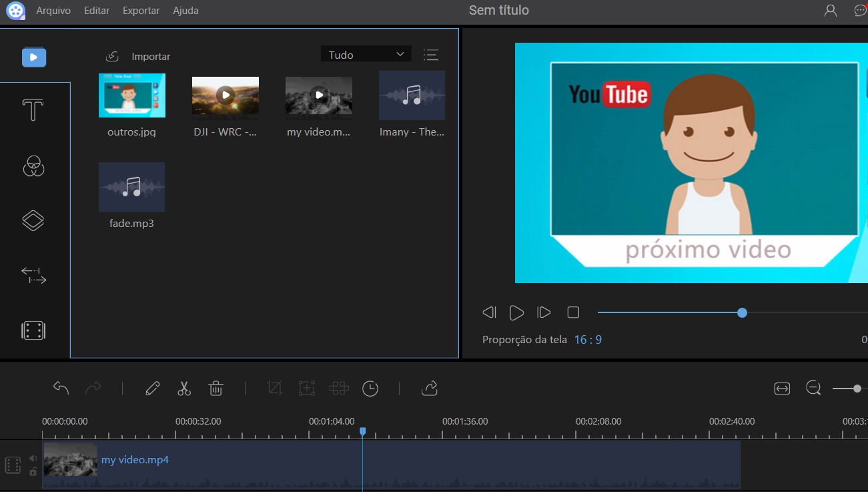Click the 00:01:36.00 timeline ruler mark
The image size is (868, 492).
465,421
